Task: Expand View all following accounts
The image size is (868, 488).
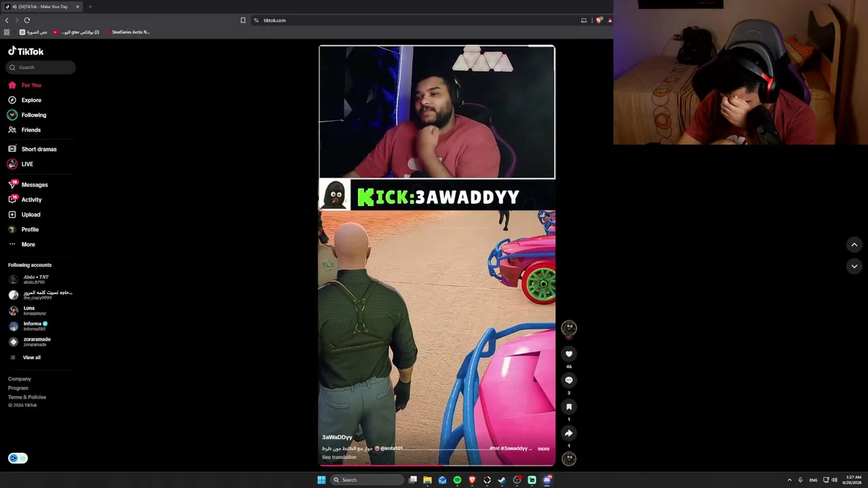Action: pyautogui.click(x=25, y=358)
